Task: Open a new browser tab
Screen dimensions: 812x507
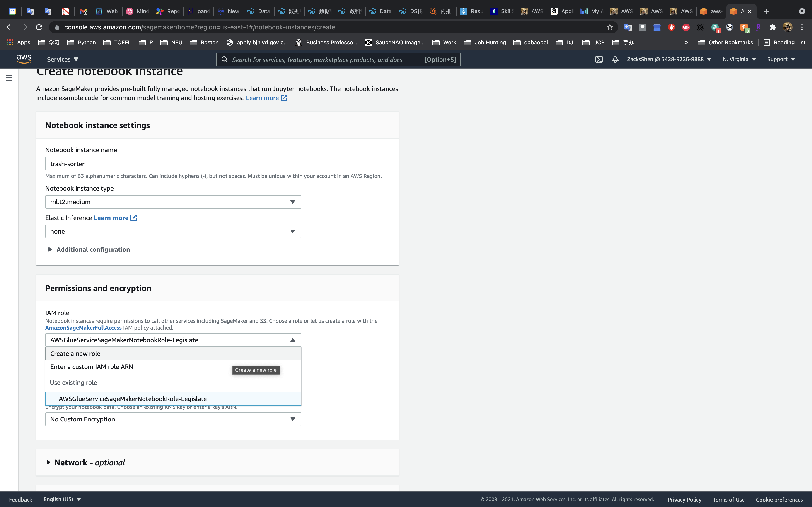Action: tap(766, 11)
